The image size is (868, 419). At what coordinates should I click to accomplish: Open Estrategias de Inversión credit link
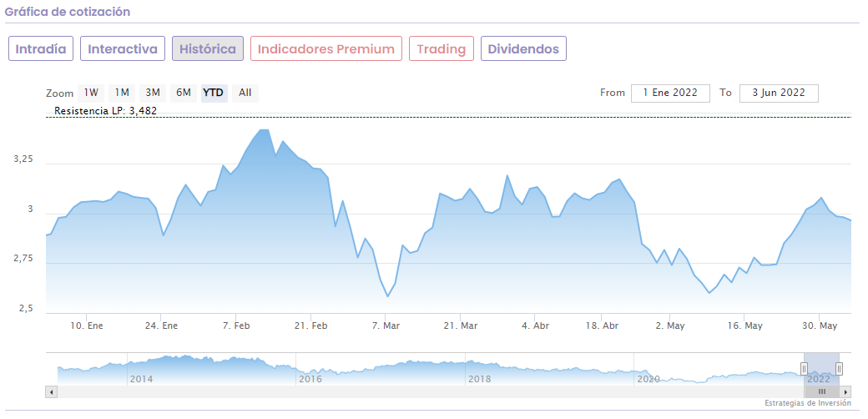(807, 403)
